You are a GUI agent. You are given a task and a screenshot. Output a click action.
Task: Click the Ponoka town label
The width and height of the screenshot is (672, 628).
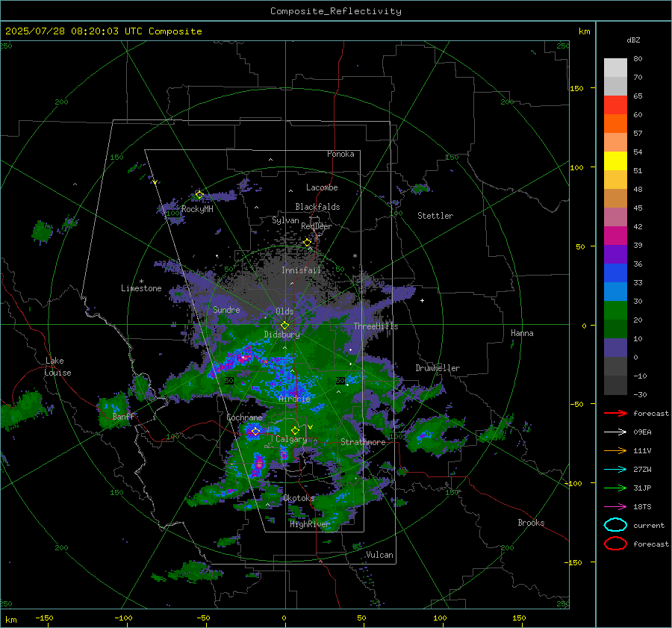(x=340, y=154)
